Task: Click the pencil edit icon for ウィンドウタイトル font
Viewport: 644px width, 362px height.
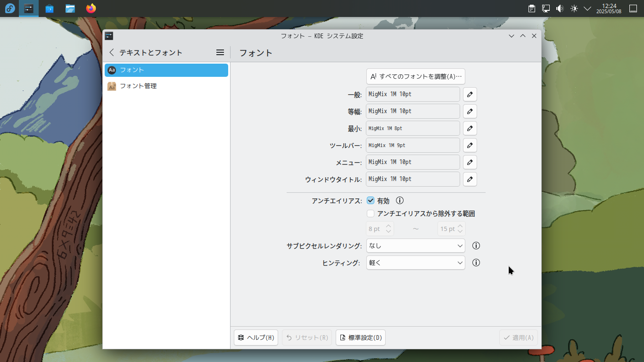Action: tap(470, 179)
